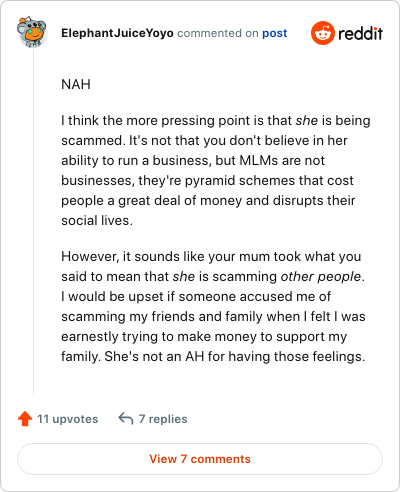Screen dimensions: 400x492
Task: Click the "commented on" gray text
Action: tap(218, 33)
